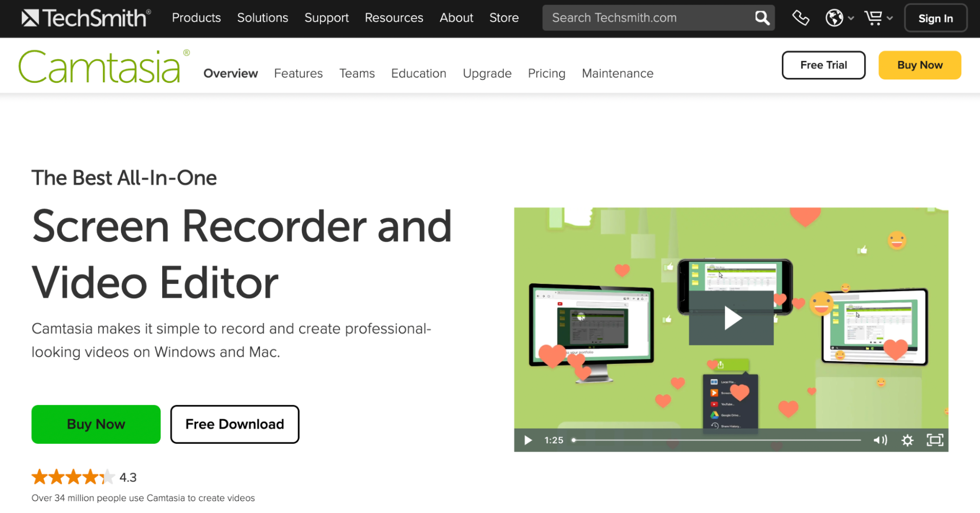
Task: Click the search magnifier icon
Action: tap(762, 18)
